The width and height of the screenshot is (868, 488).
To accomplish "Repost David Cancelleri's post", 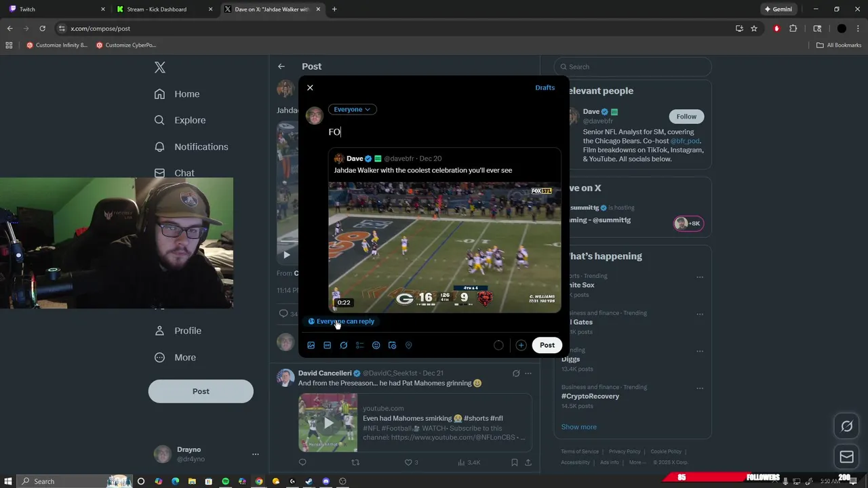I will click(355, 462).
